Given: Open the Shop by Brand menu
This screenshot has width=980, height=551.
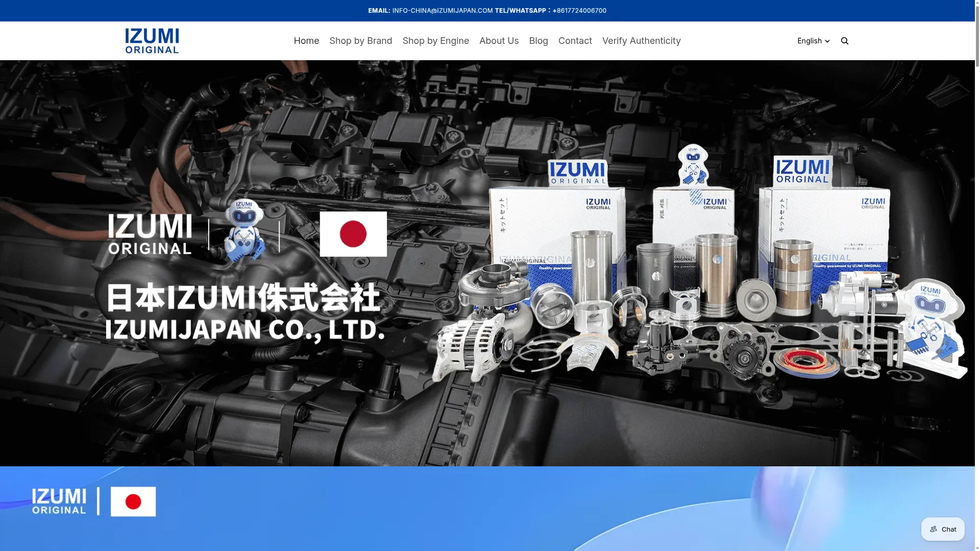Looking at the screenshot, I should pyautogui.click(x=361, y=41).
